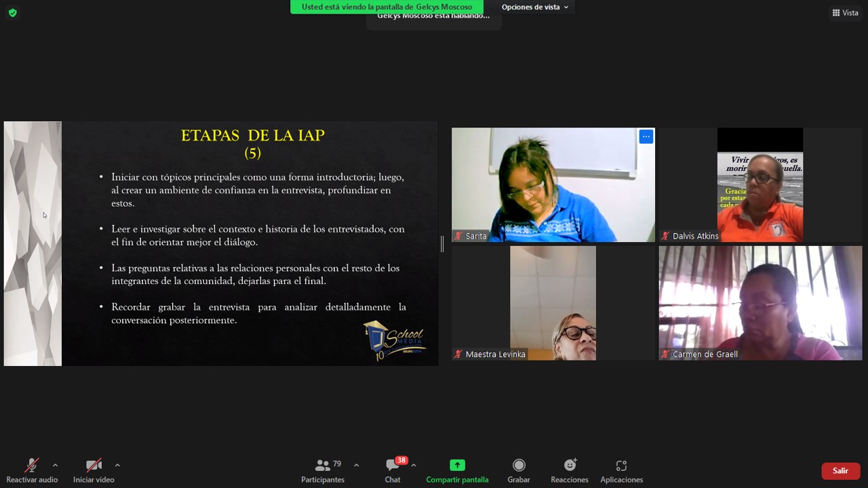Screen dimensions: 868x488
Task: Unmute with the Reactivar audio microphone
Action: pyautogui.click(x=32, y=466)
